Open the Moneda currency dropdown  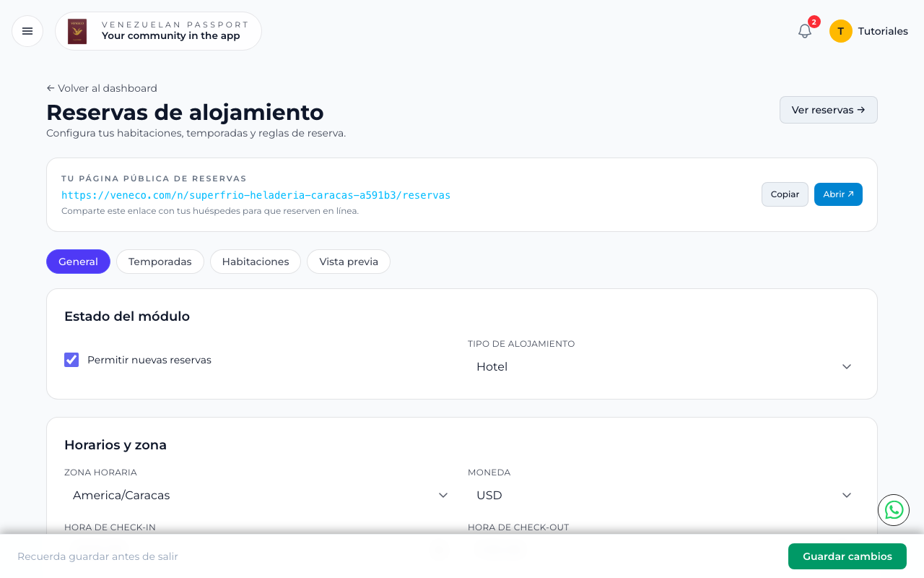(663, 496)
